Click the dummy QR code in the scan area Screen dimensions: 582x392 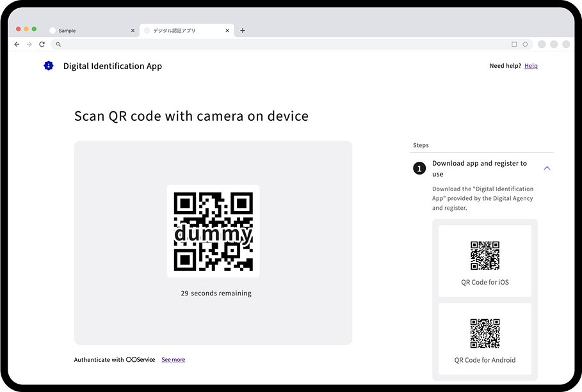click(x=213, y=231)
